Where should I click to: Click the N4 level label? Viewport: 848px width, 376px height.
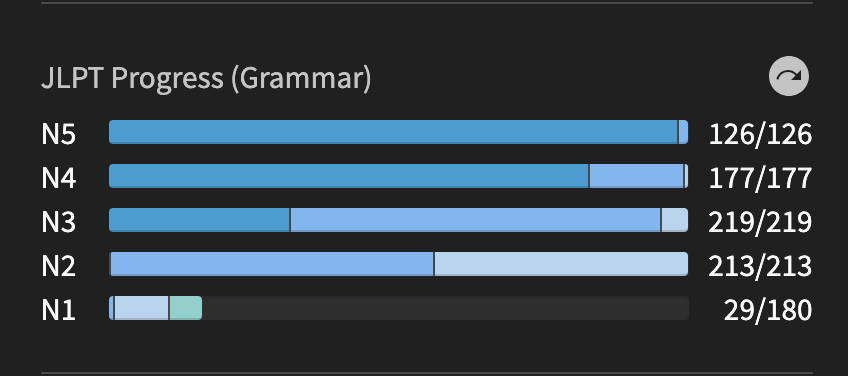[58, 177]
